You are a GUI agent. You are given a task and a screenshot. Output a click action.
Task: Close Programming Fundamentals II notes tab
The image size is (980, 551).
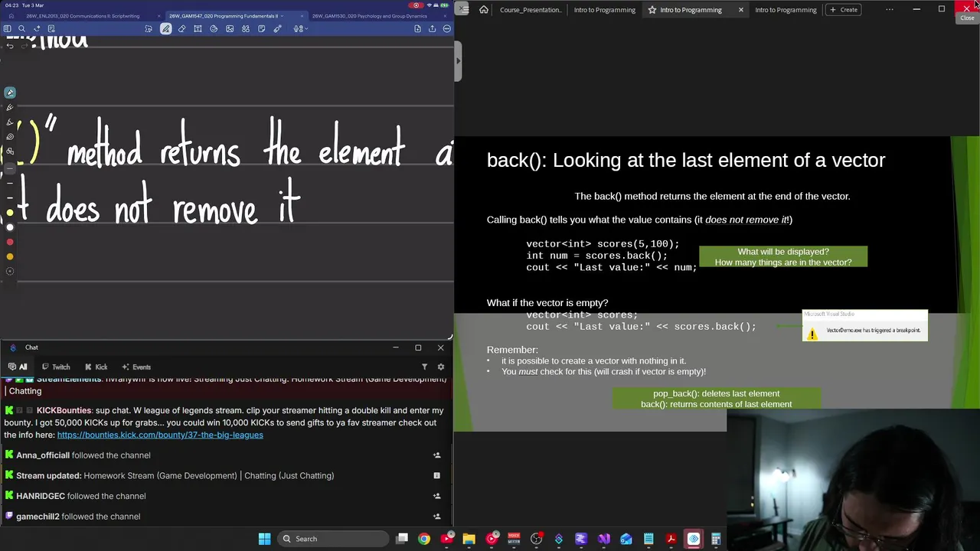[x=302, y=16]
